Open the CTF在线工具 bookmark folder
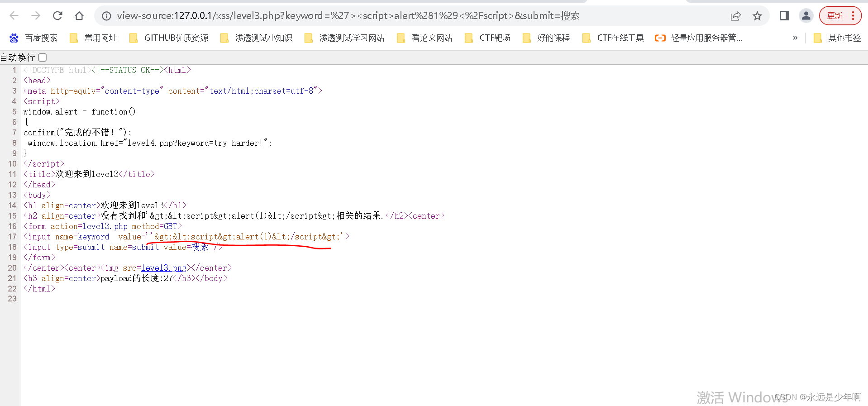 point(613,38)
